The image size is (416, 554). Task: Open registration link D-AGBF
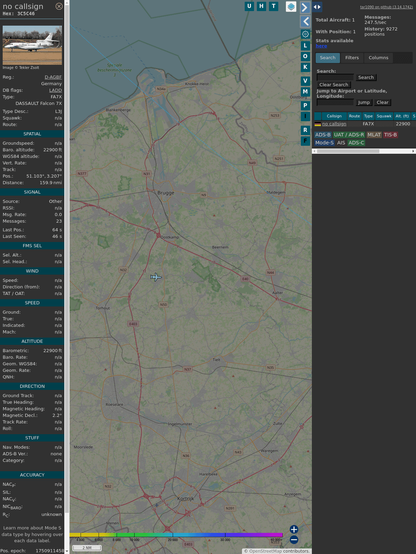53,77
